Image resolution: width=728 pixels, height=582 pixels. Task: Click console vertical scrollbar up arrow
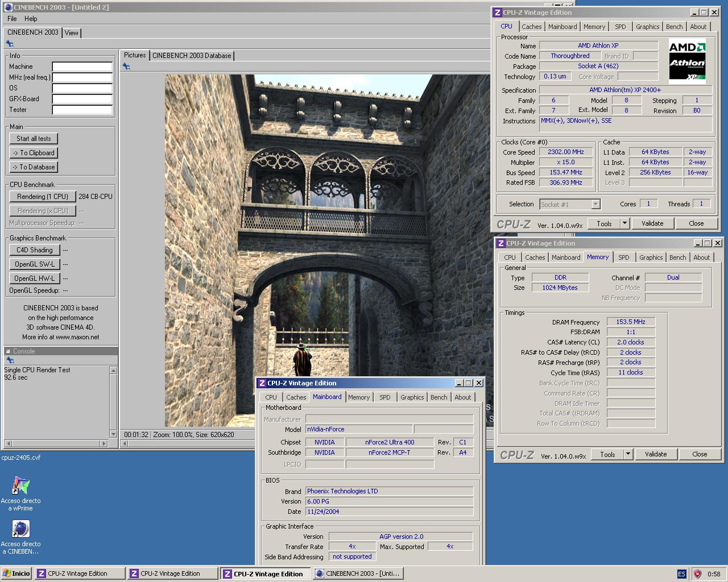113,370
